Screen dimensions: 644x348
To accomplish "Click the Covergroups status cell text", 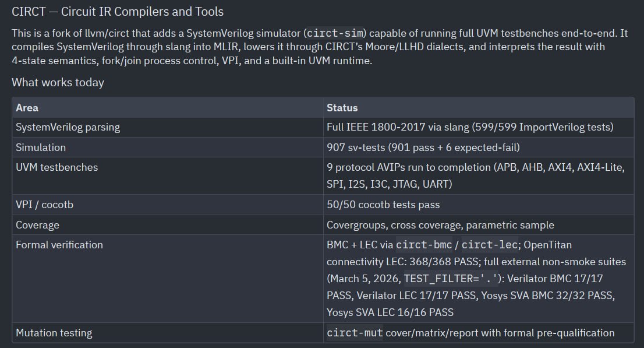I will coord(440,225).
